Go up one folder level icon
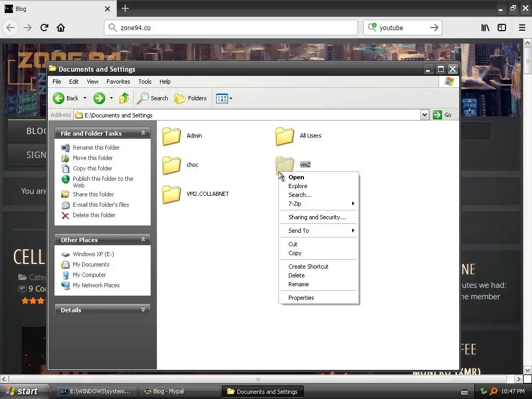The width and height of the screenshot is (532, 399). pos(124,98)
